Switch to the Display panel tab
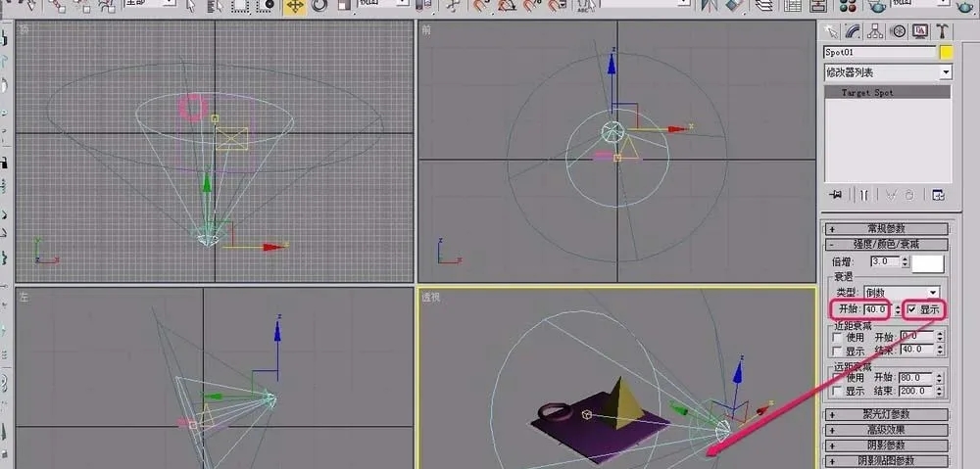This screenshot has height=469, width=980. (920, 31)
